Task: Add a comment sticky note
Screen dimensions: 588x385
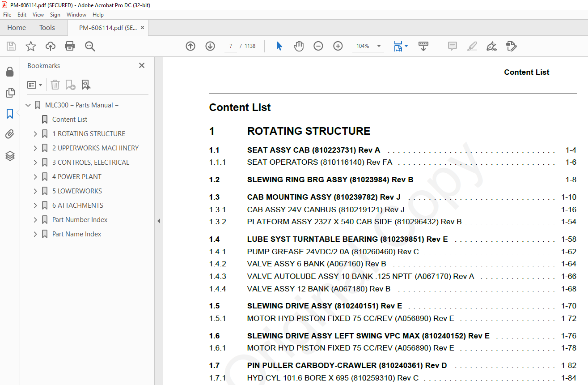Action: click(x=453, y=46)
